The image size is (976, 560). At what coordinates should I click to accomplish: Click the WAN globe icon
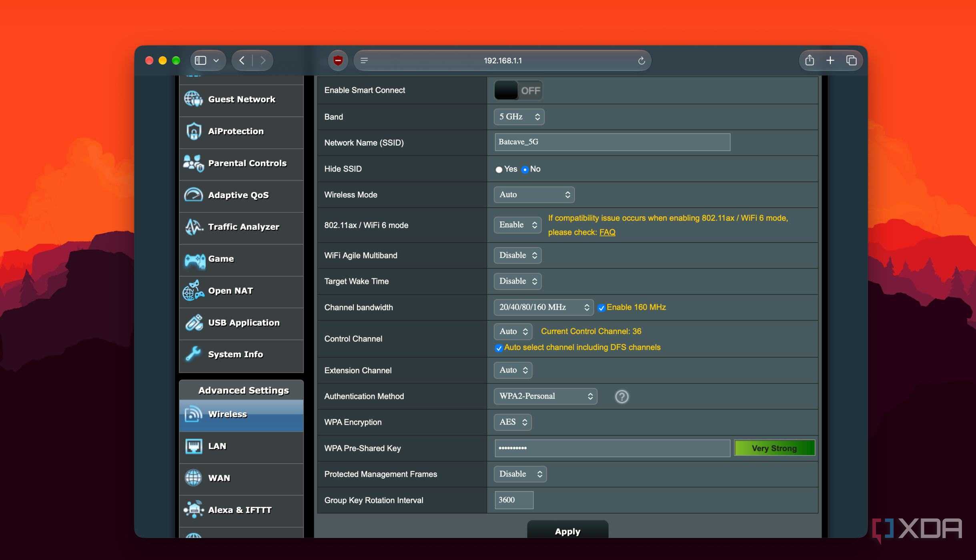click(194, 478)
